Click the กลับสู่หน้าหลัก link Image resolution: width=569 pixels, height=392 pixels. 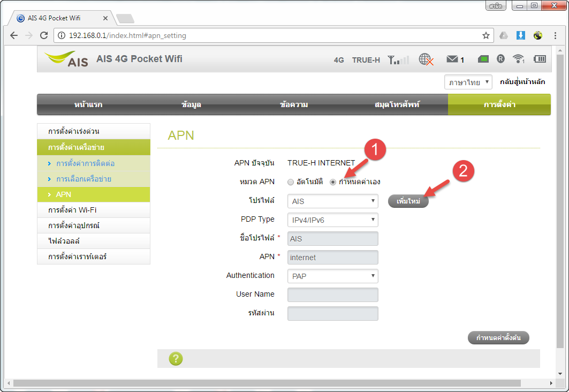pos(522,82)
